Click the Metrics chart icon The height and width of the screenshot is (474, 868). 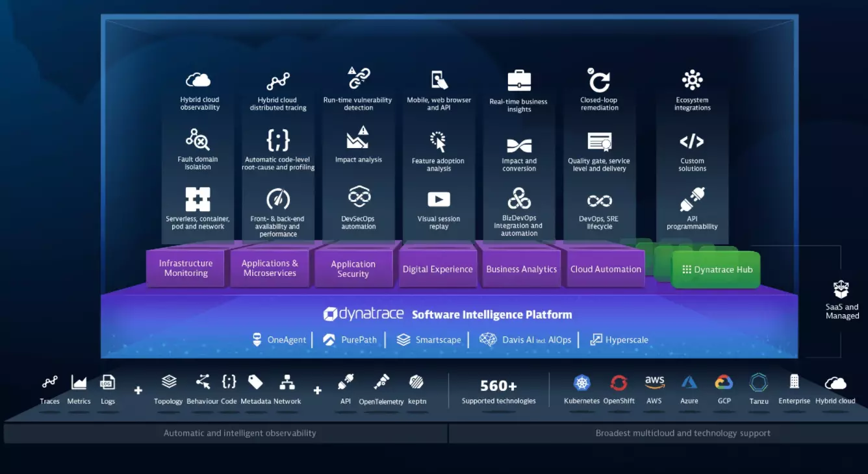pyautogui.click(x=79, y=382)
